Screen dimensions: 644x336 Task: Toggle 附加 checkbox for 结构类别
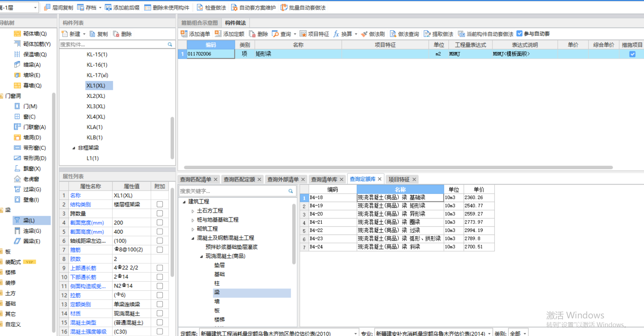[160, 204]
